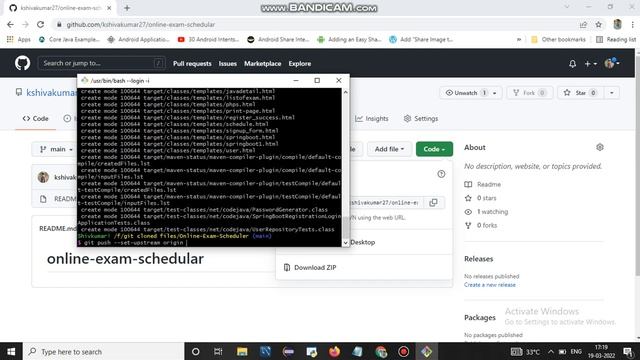Expand the Unwatch options arrow
This screenshot has height=360, width=640.
[495, 93]
